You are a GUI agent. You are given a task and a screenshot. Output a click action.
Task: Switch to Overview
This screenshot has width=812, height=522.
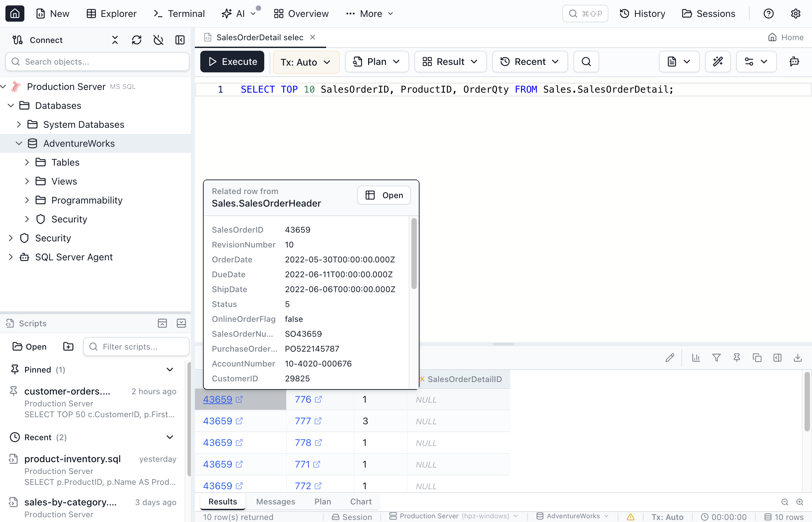(301, 14)
